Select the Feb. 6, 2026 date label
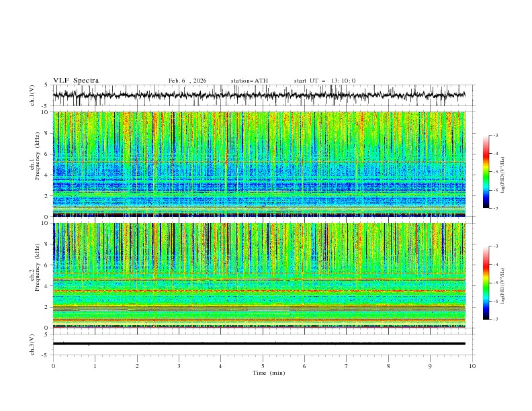 pyautogui.click(x=187, y=81)
